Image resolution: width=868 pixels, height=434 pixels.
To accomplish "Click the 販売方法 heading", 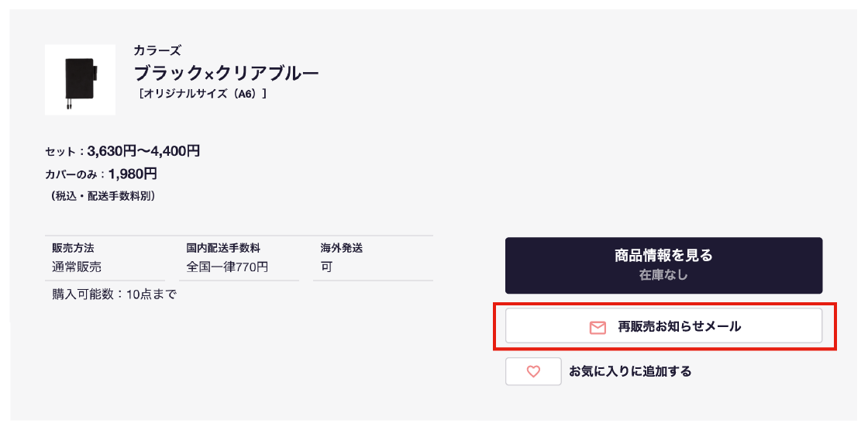I will coord(73,248).
